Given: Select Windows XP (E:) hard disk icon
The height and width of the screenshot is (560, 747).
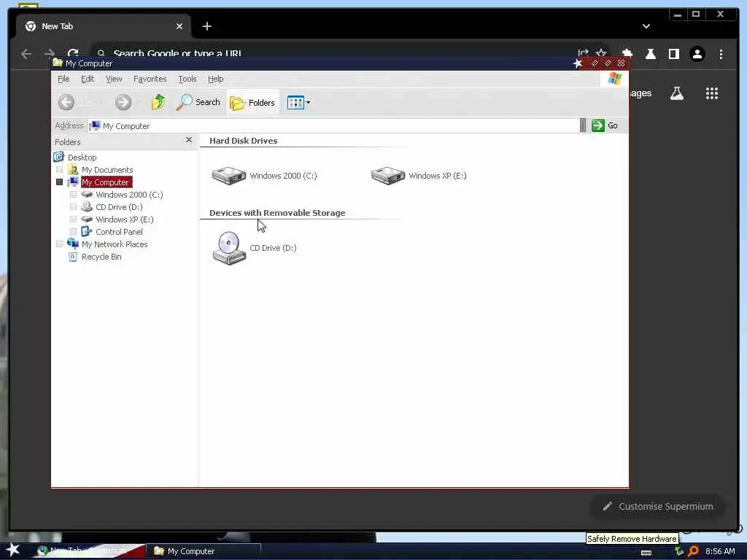Looking at the screenshot, I should tap(388, 175).
